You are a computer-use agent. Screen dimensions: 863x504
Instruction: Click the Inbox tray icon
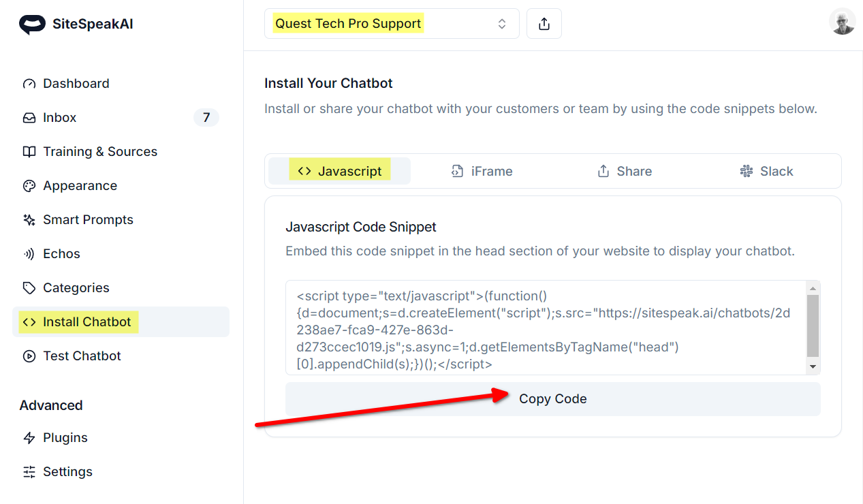click(29, 118)
